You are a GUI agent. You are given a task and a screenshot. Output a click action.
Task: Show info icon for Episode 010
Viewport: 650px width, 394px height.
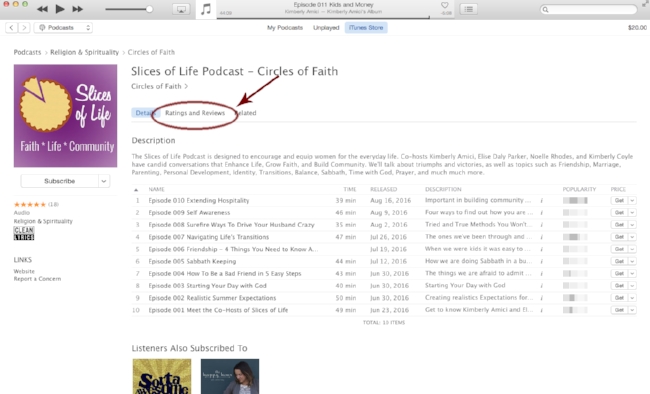pos(541,200)
